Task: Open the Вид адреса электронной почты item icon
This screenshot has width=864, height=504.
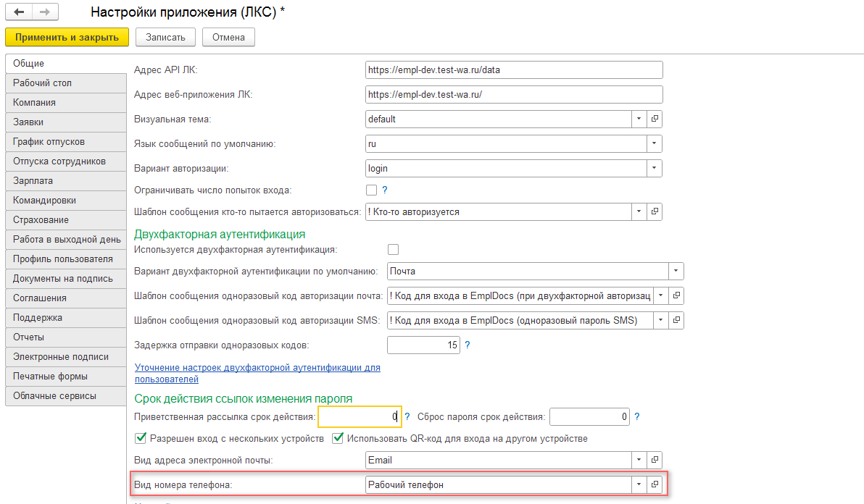Action: pos(655,460)
